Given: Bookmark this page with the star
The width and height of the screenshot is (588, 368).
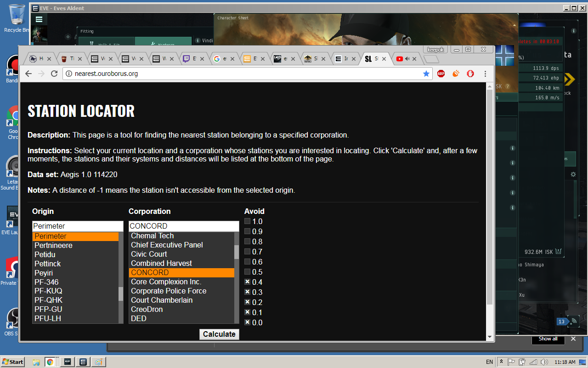Looking at the screenshot, I should click(426, 74).
